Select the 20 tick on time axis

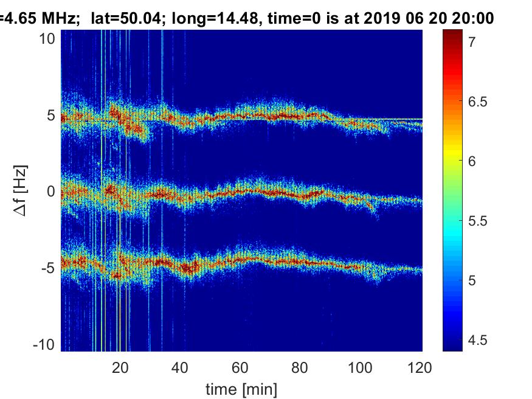click(120, 367)
